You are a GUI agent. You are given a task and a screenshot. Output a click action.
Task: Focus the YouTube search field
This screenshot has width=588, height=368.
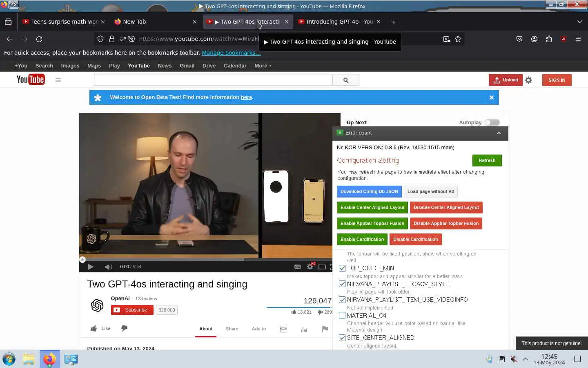point(213,80)
